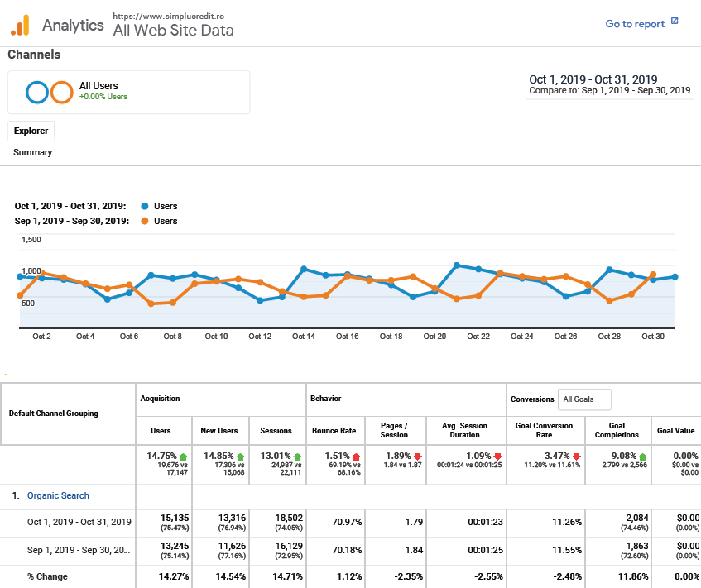Open the Oct 1 - Oct 31, 2019 date selector

(593, 79)
